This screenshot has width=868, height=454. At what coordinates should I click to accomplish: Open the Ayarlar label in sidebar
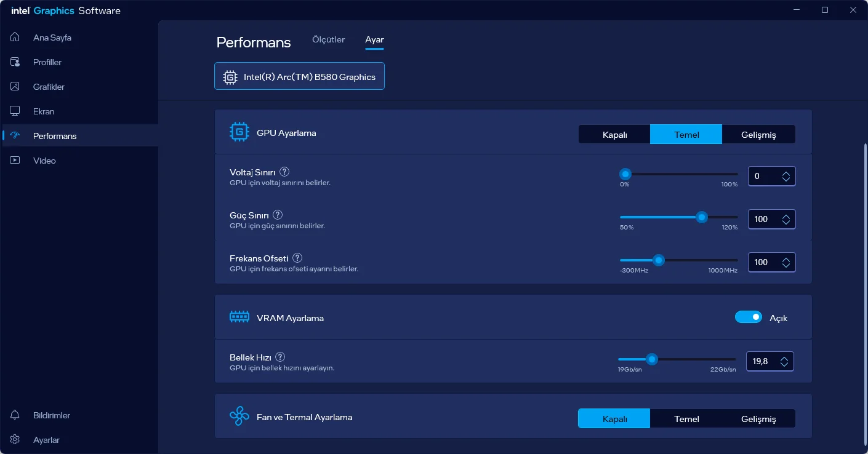pos(46,440)
